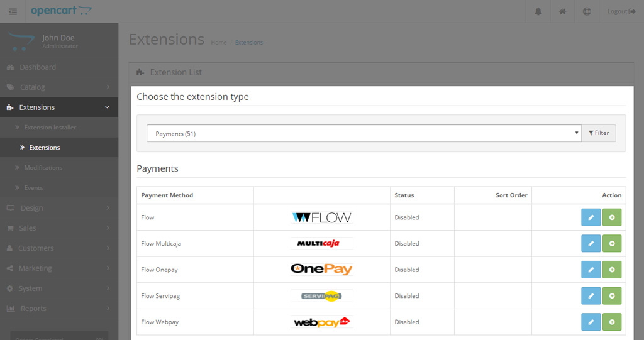Expand the Catalog sidebar menu
644x340 pixels.
tap(59, 87)
